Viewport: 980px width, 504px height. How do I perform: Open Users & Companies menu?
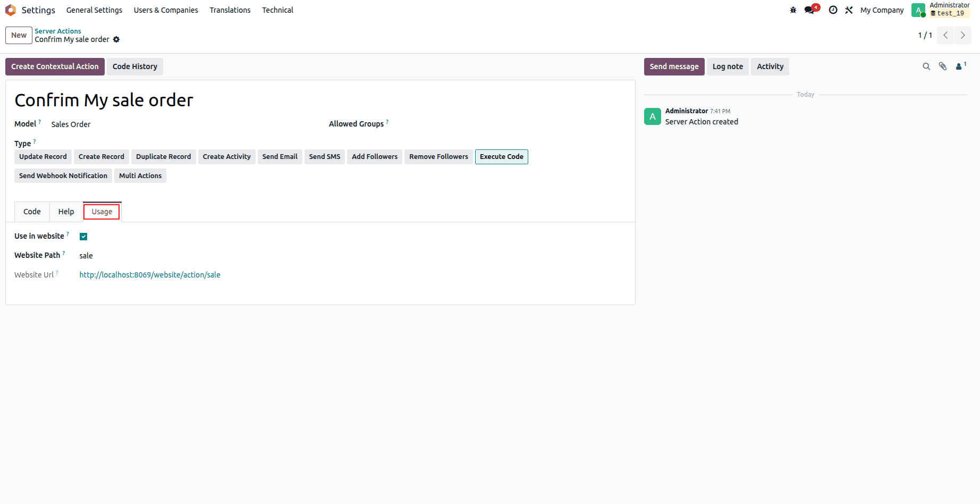166,10
